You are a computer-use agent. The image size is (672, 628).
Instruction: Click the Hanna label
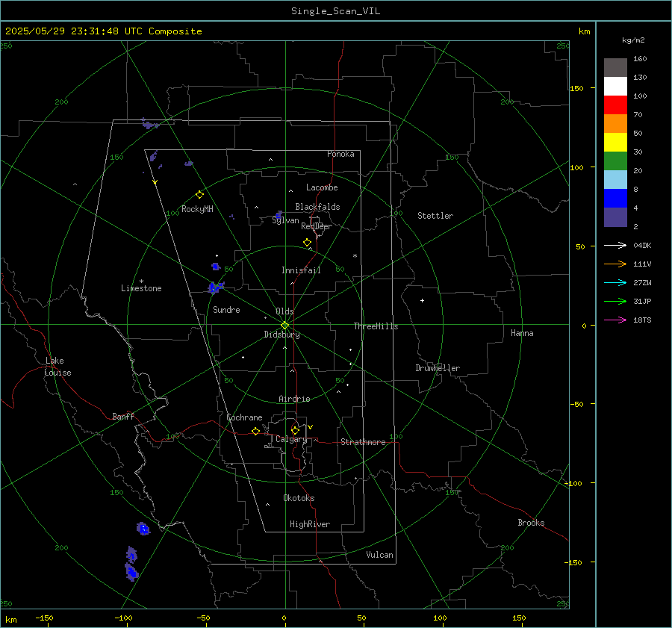coord(522,333)
